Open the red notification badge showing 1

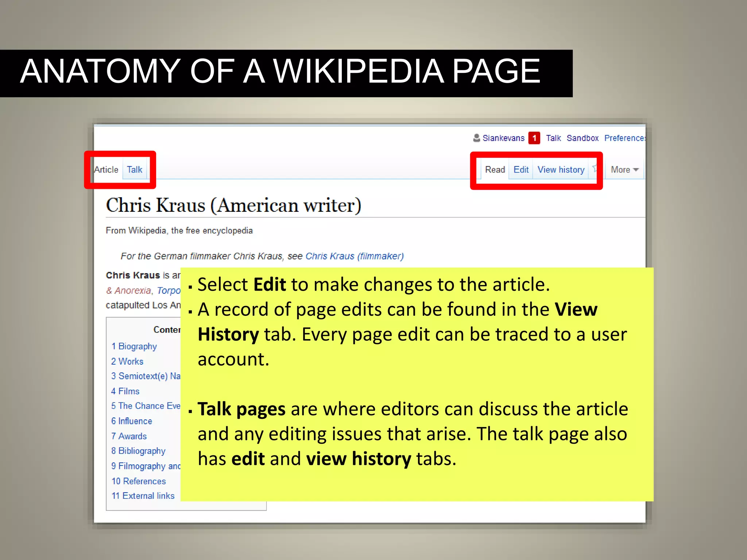[x=534, y=138]
